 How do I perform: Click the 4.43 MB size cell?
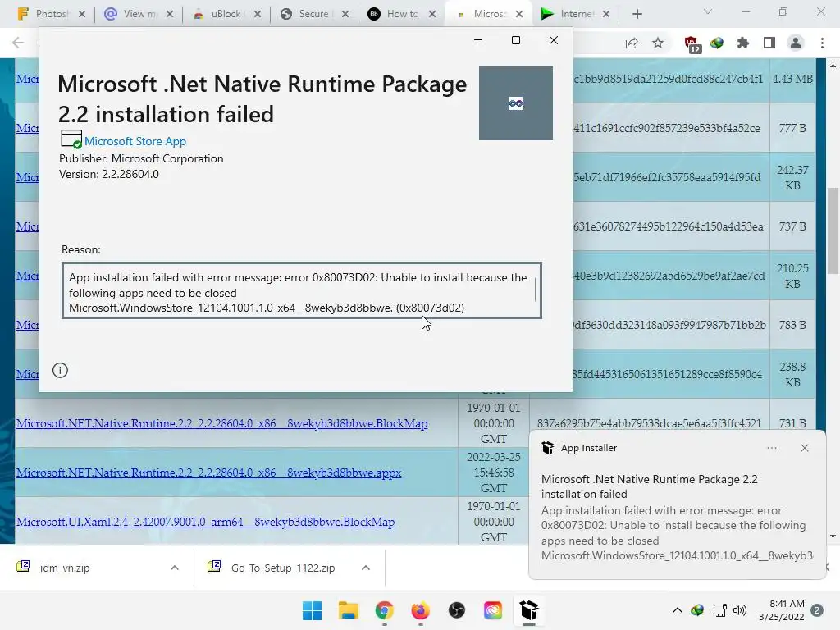(x=792, y=79)
